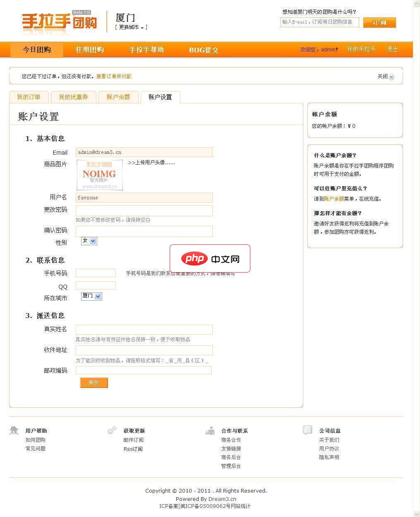
Task: Click the php中文网 logo watermark
Action: pos(210,258)
